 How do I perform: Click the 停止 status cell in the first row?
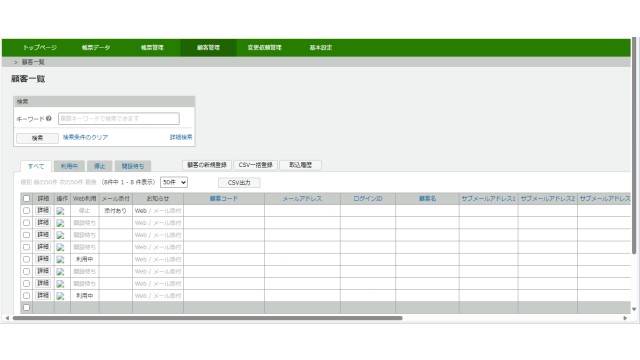[84, 211]
